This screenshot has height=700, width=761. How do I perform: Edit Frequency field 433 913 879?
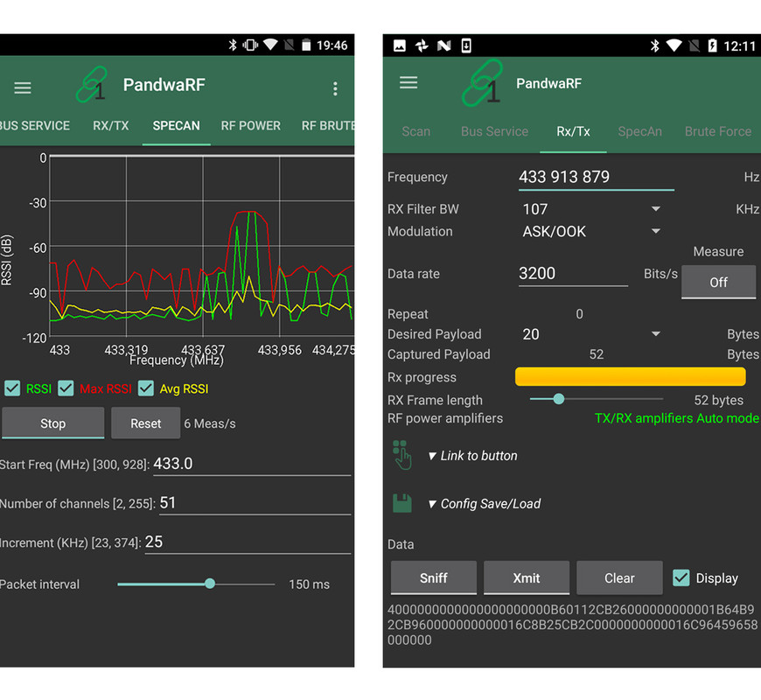tap(596, 177)
